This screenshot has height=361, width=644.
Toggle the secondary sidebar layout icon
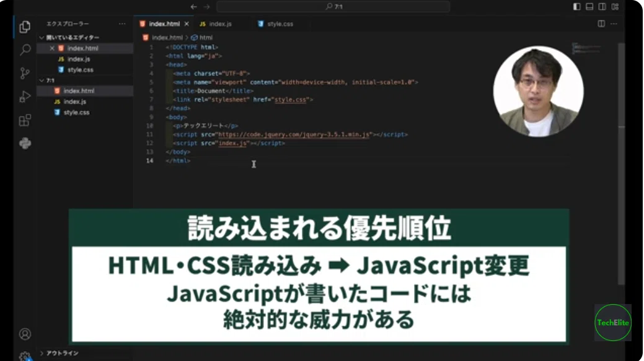click(602, 7)
